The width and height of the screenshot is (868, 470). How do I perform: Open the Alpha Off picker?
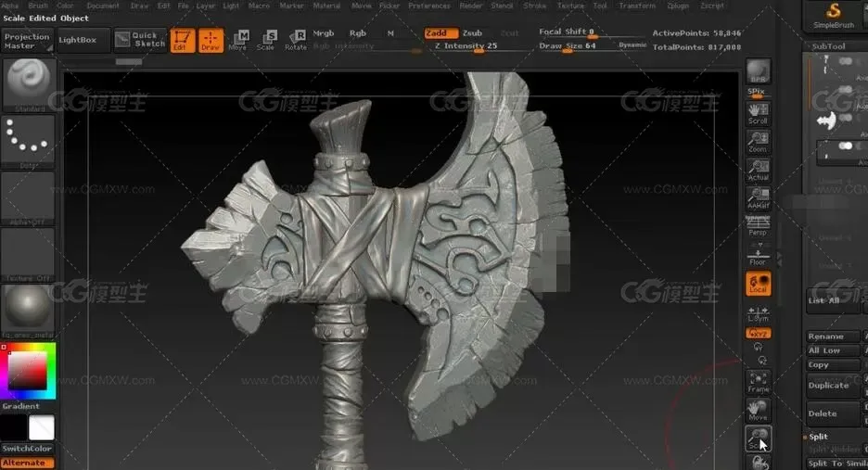(28, 198)
